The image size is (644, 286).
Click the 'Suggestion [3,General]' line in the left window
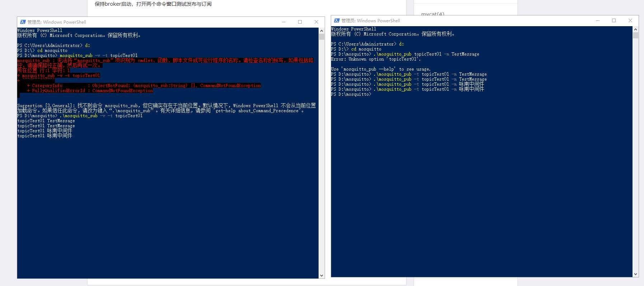pos(166,106)
